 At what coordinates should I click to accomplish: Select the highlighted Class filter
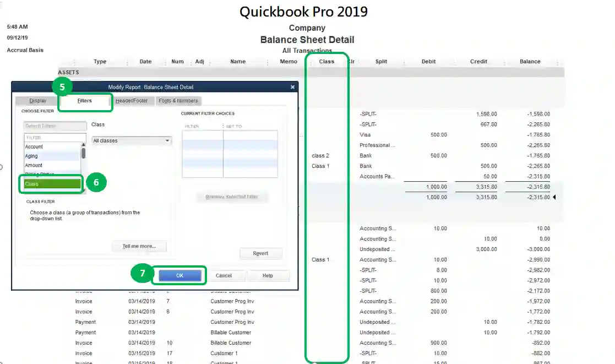point(52,184)
